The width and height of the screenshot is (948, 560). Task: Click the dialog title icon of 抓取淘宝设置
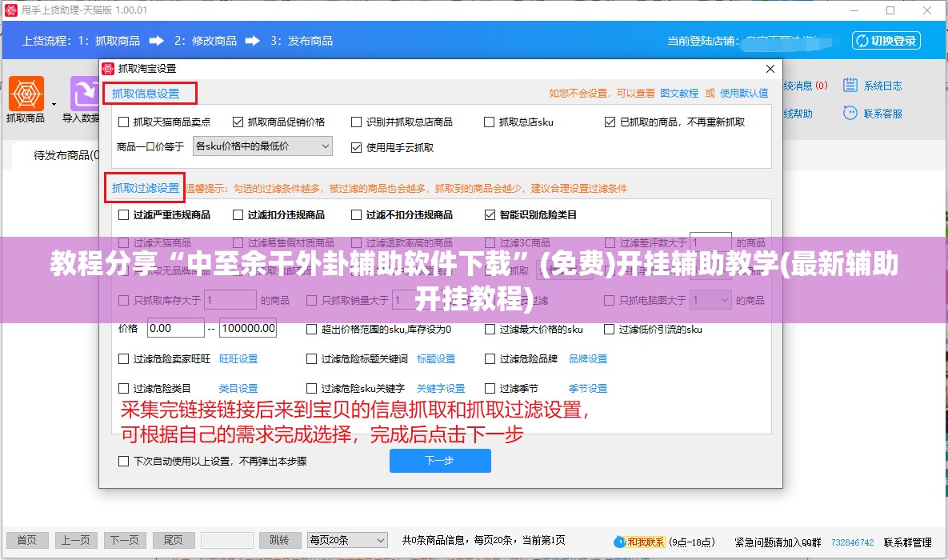(108, 69)
